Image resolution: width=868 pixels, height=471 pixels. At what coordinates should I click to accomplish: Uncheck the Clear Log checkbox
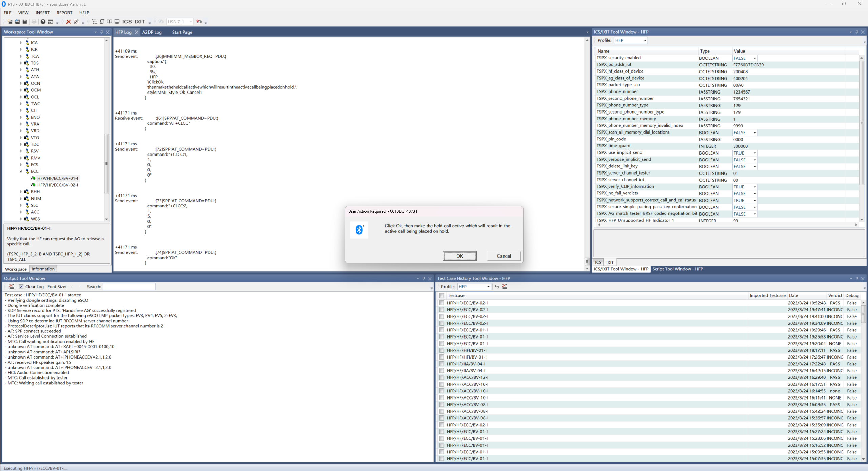tap(21, 287)
